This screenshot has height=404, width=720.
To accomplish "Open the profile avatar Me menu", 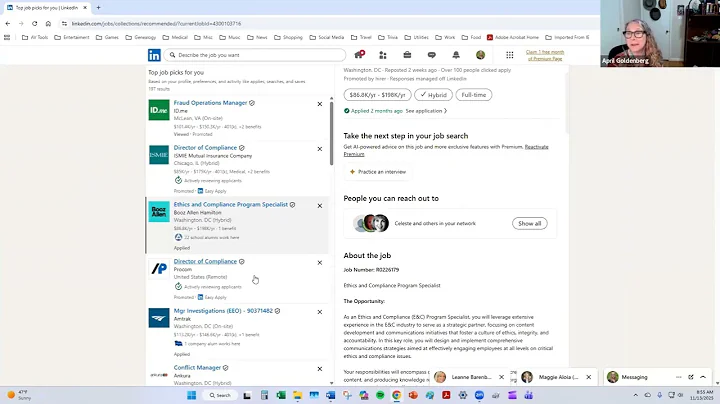I will coord(480,55).
